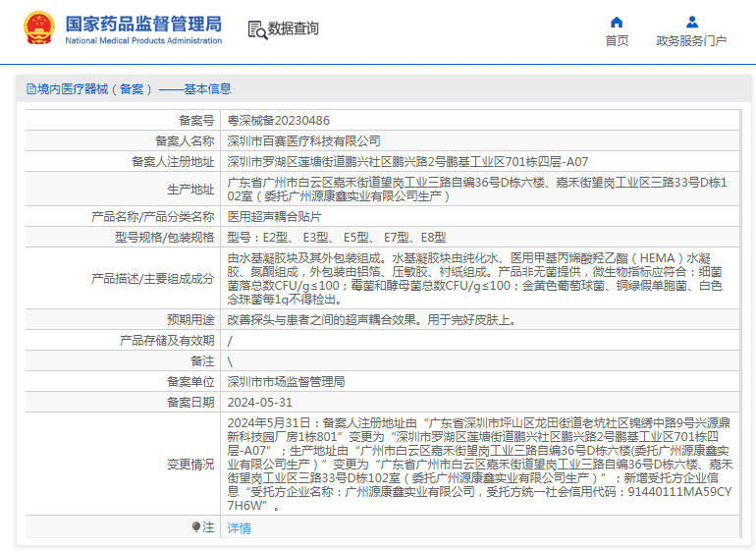The height and width of the screenshot is (551, 756).
Task: Click the 生产地址 row label
Action: pos(190,190)
